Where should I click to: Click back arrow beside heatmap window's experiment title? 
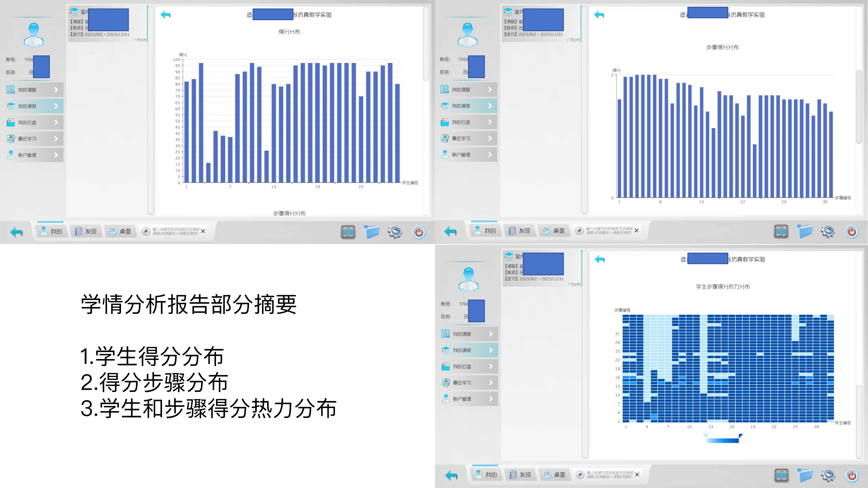(x=600, y=259)
